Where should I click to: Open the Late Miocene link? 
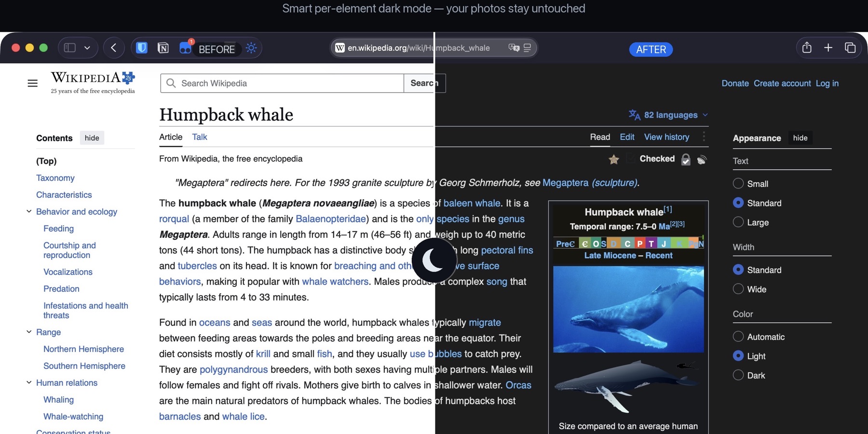click(610, 256)
